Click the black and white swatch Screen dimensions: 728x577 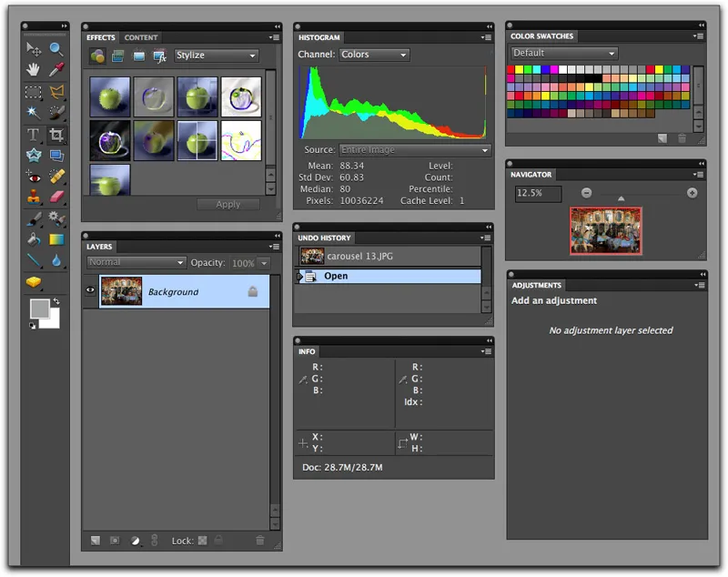click(x=32, y=325)
